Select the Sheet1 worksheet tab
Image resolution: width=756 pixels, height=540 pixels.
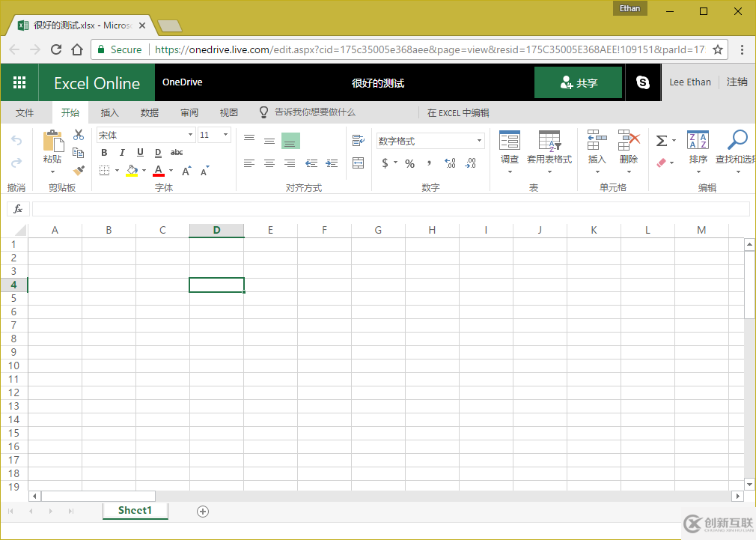pos(135,511)
